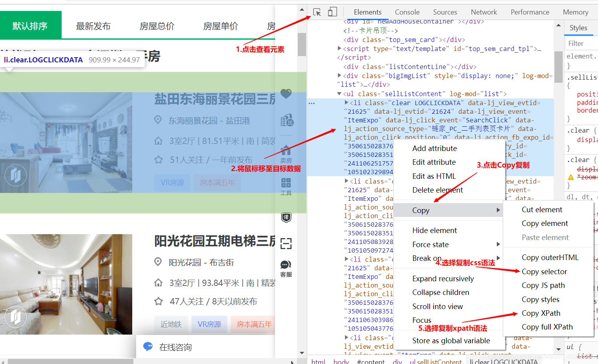The height and width of the screenshot is (364, 598).
Task: Click the scan frame sidebar icon
Action: (286, 244)
